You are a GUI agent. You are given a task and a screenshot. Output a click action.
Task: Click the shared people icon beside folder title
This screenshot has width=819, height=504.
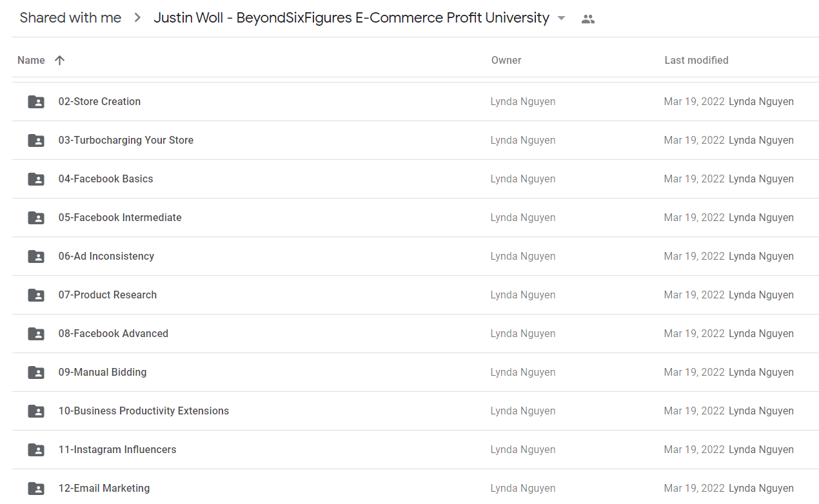(587, 19)
